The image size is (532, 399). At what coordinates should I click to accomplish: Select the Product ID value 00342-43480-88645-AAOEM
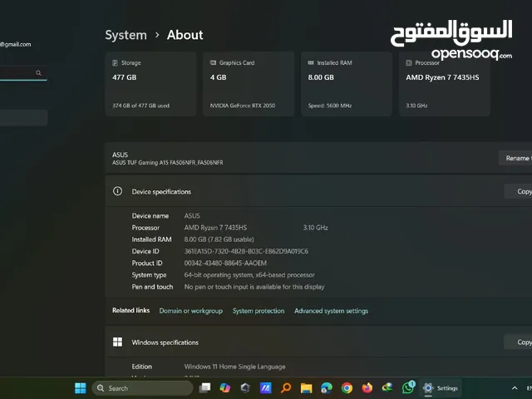pos(225,263)
